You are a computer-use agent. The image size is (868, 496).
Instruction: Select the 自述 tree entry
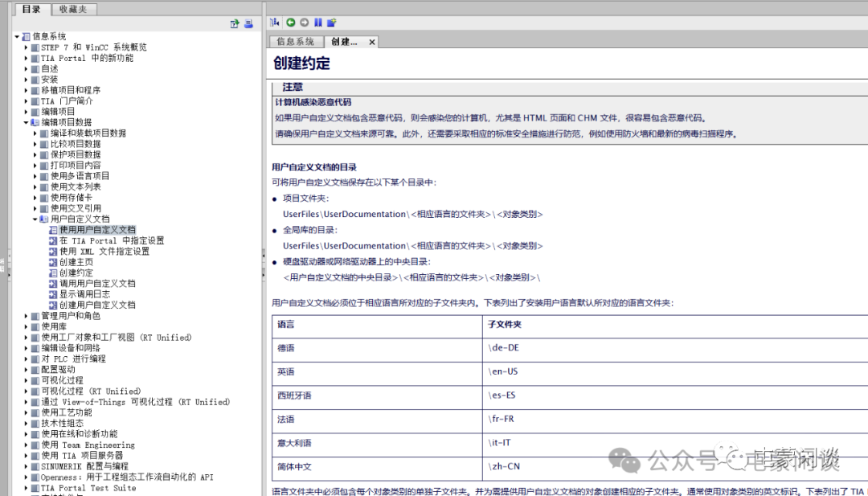(x=49, y=68)
